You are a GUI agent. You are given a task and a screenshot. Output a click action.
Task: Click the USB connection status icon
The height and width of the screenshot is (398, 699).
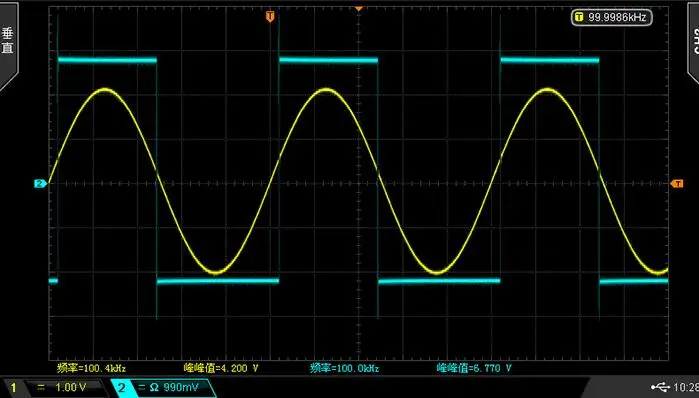click(660, 387)
